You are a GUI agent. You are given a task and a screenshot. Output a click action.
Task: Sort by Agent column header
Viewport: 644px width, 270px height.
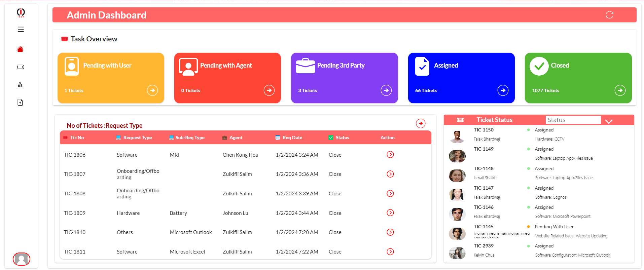[236, 138]
